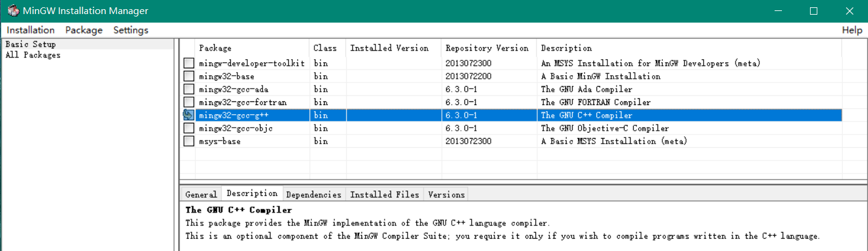Click 'The GNU Objective-C Compiler' description
Viewport: 868px width, 251px height.
tap(605, 128)
